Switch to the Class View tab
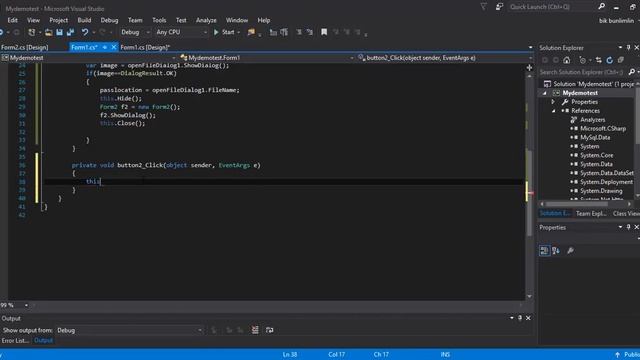Screen dimensions: 640x360 [x=626, y=213]
